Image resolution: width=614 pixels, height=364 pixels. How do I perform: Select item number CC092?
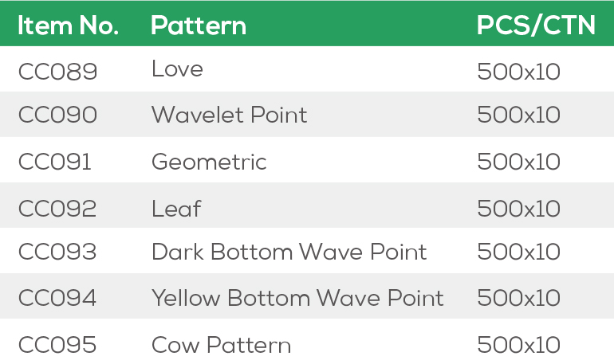click(x=57, y=209)
